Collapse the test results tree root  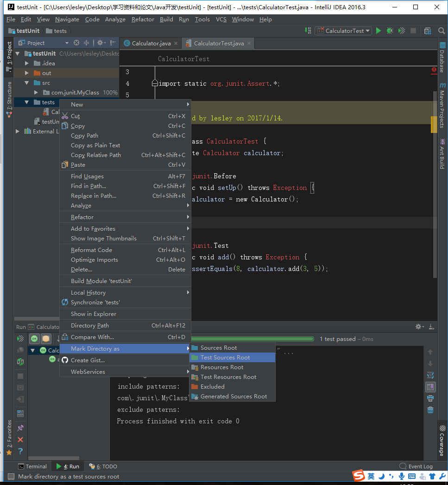point(33,351)
